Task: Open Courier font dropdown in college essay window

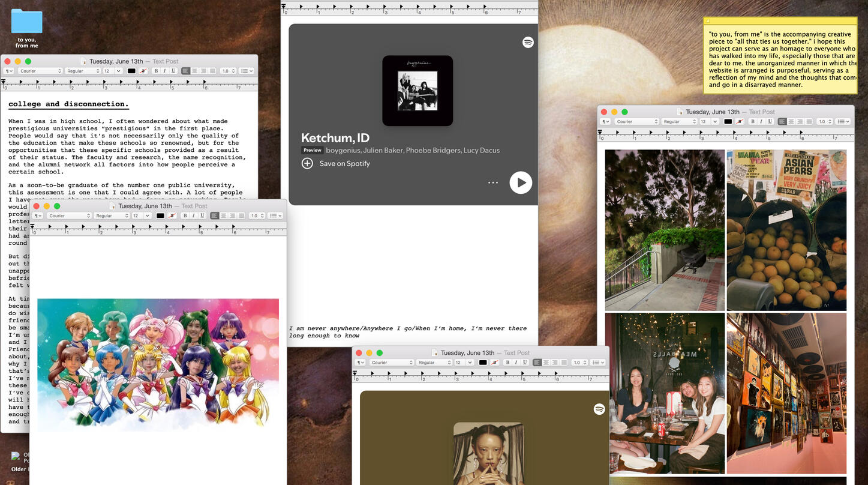Action: click(40, 71)
